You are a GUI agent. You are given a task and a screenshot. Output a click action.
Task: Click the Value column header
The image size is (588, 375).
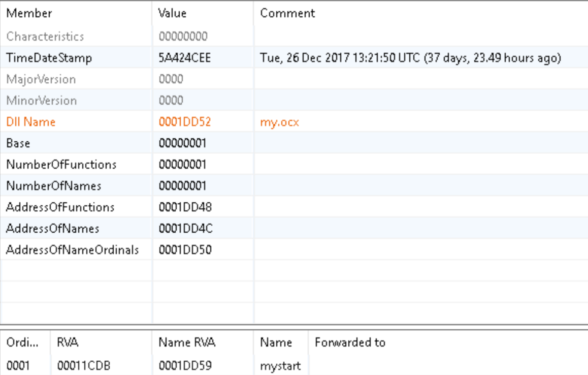coord(172,13)
